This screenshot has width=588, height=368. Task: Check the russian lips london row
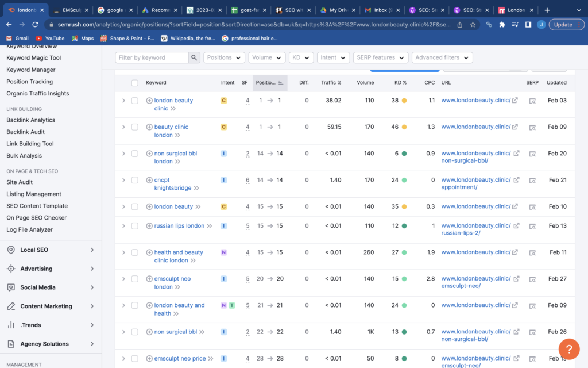pos(134,225)
